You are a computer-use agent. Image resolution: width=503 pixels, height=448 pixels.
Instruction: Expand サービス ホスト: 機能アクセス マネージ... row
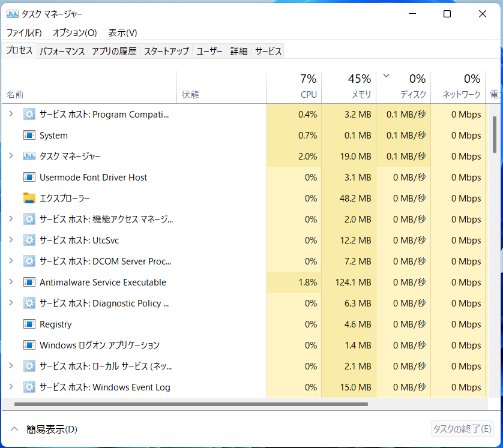[x=11, y=219]
